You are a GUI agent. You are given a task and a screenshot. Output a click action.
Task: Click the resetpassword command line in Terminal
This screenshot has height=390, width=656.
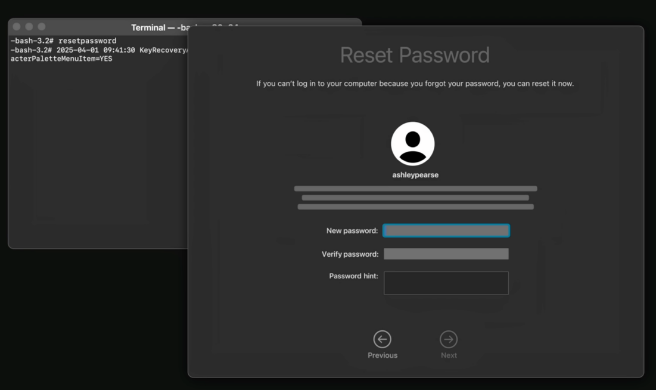tap(63, 41)
